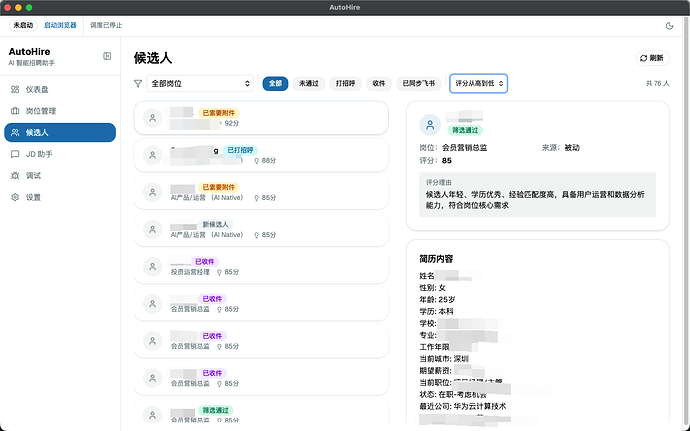Click the 未启动 status badge
690x431 pixels.
pos(23,26)
